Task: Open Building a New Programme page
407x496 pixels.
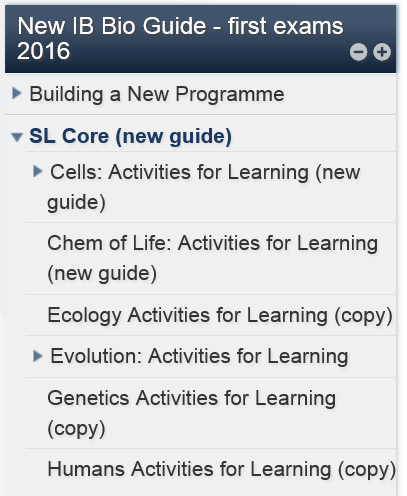Action: (157, 94)
